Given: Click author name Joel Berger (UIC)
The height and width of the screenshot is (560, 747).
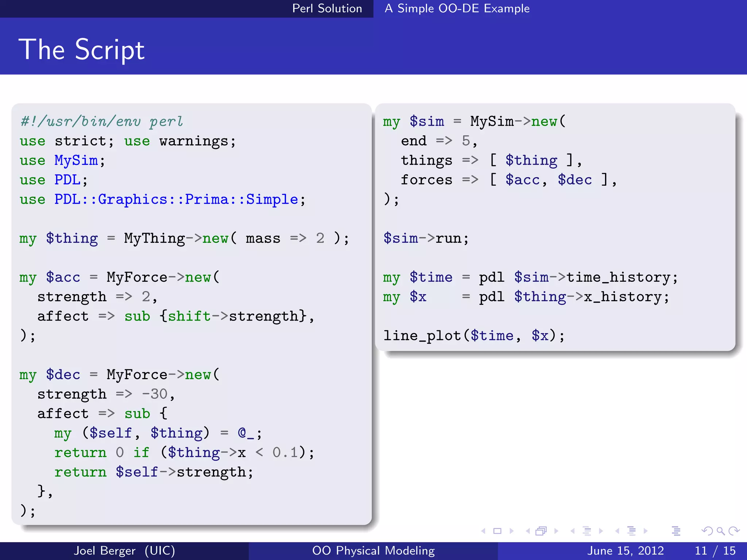Looking at the screenshot, I should pos(124,551).
